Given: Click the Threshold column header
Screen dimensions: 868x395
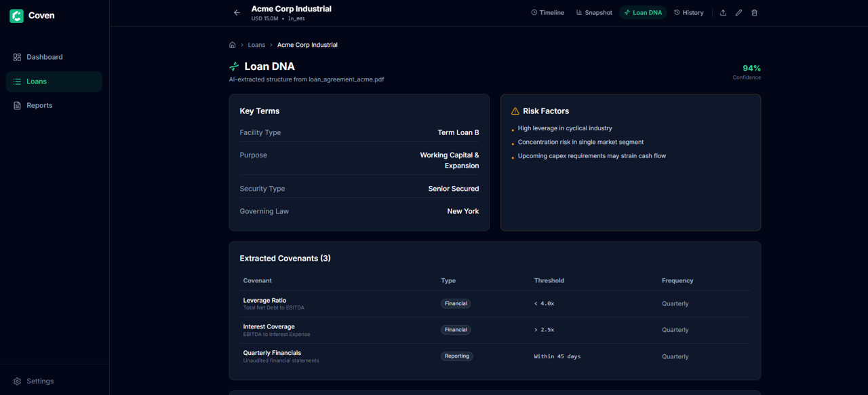Looking at the screenshot, I should tap(549, 280).
